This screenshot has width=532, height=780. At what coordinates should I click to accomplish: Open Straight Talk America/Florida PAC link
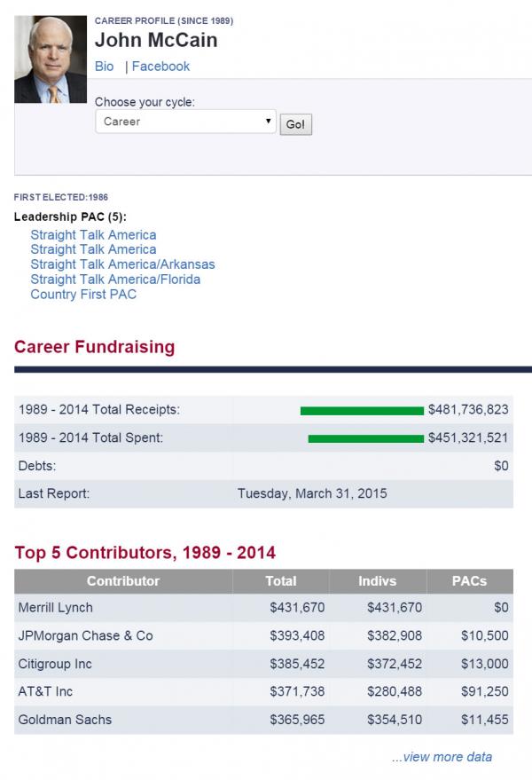click(x=115, y=279)
